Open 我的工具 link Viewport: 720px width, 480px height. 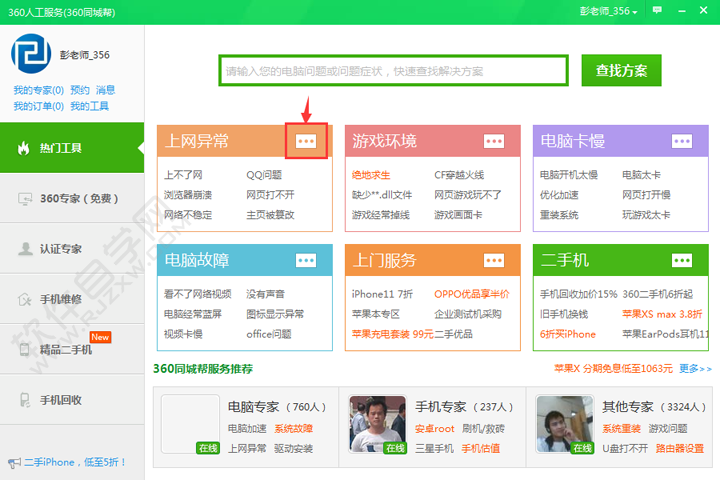point(90,106)
